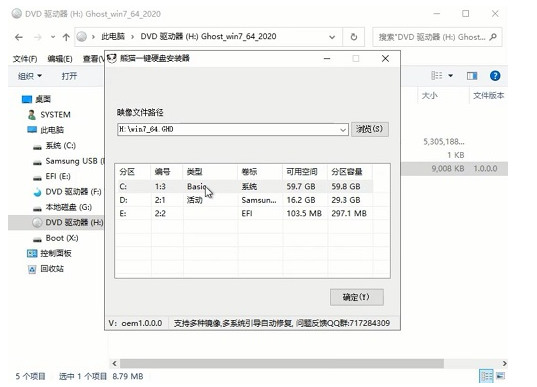Sort by 大小 column header
537x387 pixels.
tap(429, 96)
